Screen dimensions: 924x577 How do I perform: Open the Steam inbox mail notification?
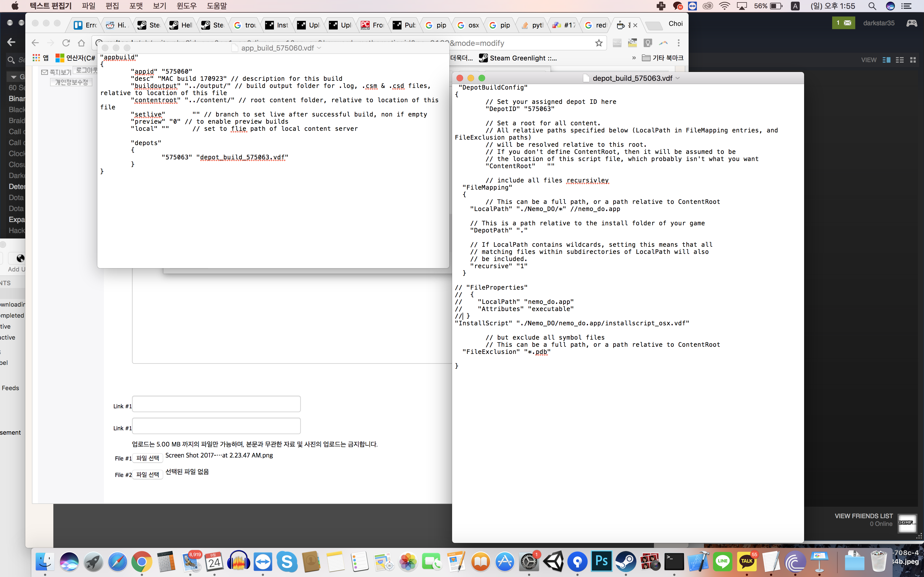[843, 23]
